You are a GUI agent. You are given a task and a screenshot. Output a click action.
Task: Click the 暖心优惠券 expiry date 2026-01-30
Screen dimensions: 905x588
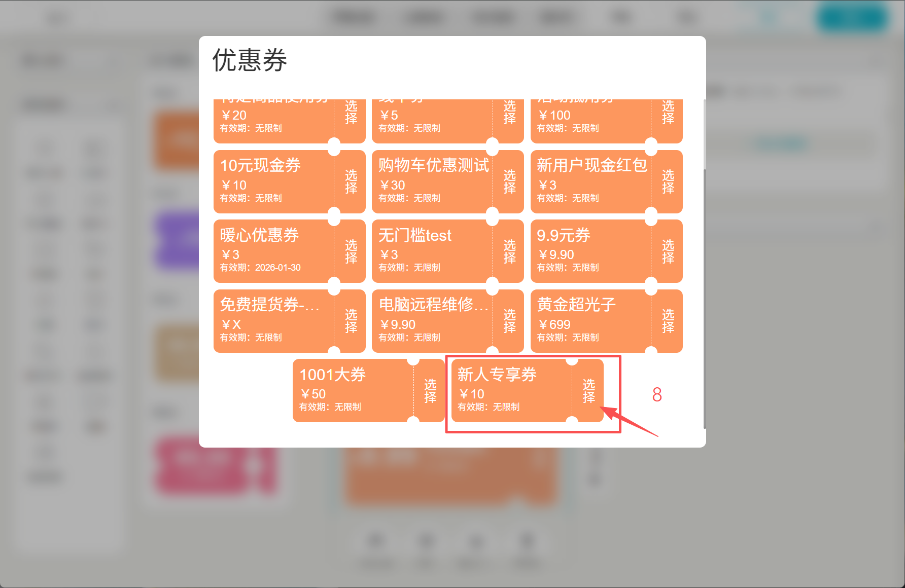pos(277,268)
